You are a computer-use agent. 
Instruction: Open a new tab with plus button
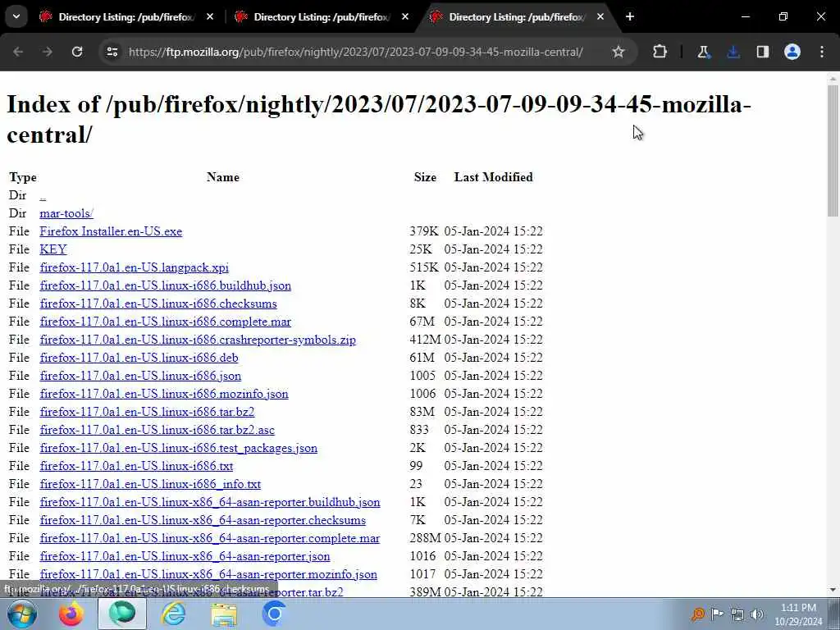(x=630, y=17)
